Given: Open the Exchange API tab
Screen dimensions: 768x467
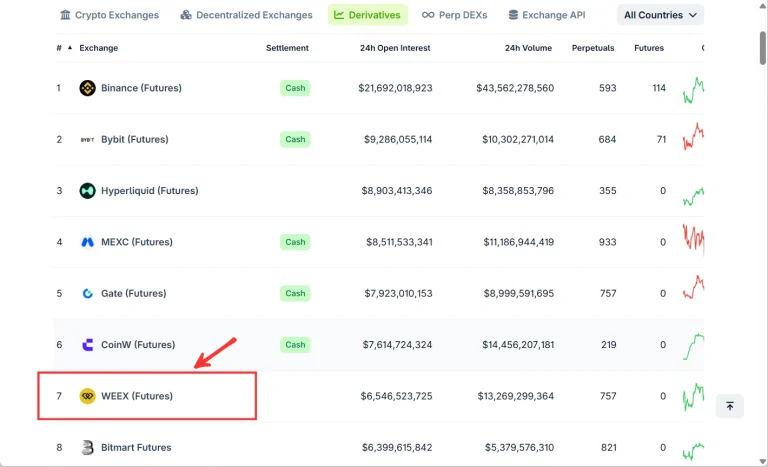Looking at the screenshot, I should point(547,15).
